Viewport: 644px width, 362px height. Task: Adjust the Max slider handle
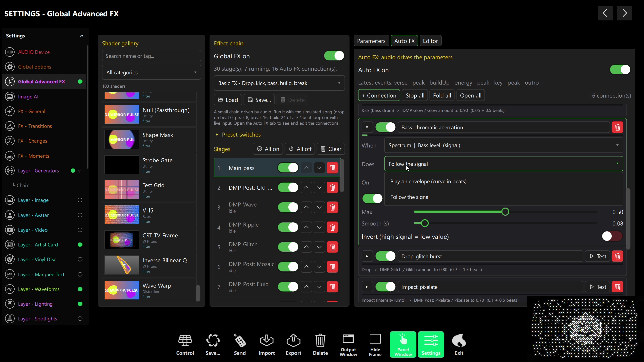click(x=505, y=212)
